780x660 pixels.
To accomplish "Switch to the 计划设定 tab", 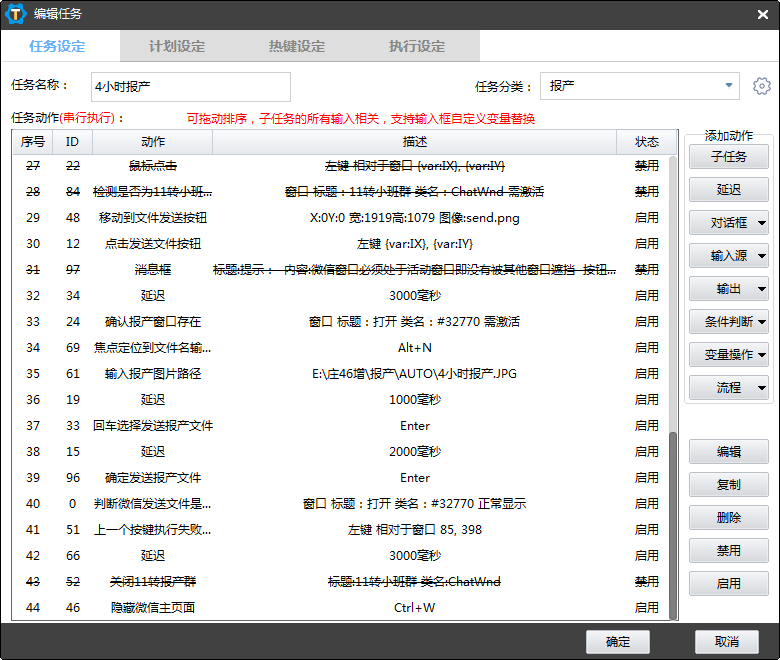I will (177, 46).
